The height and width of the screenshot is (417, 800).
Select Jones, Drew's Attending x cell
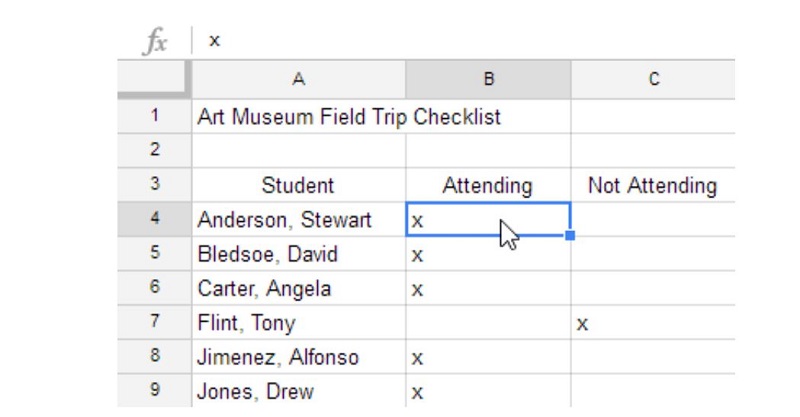click(488, 391)
